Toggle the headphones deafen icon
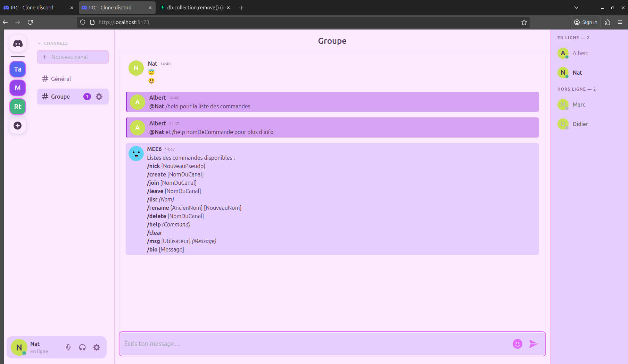Image resolution: width=628 pixels, height=364 pixels. coord(82,347)
